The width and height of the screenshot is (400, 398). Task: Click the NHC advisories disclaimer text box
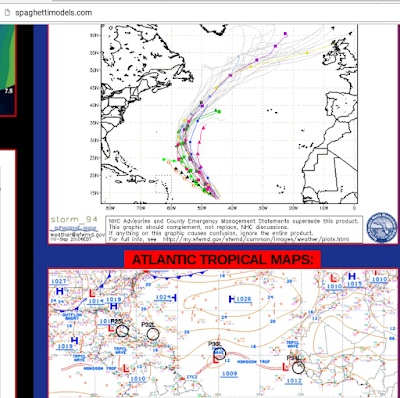coord(234,230)
